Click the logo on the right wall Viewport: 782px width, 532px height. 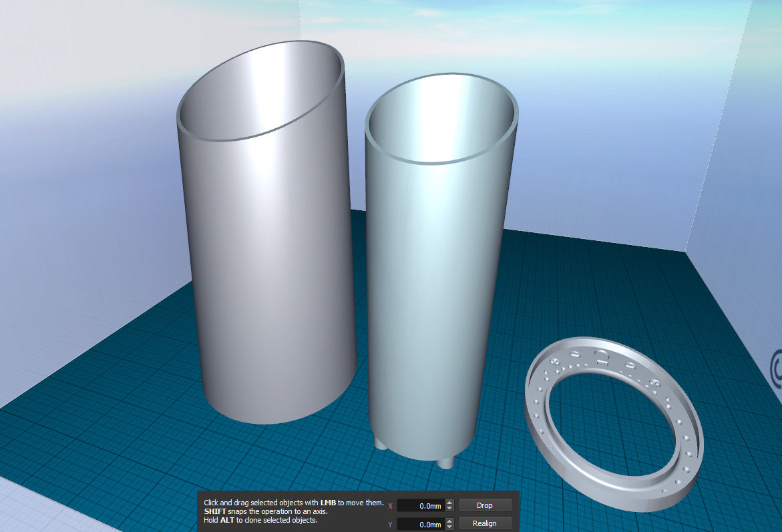point(775,366)
